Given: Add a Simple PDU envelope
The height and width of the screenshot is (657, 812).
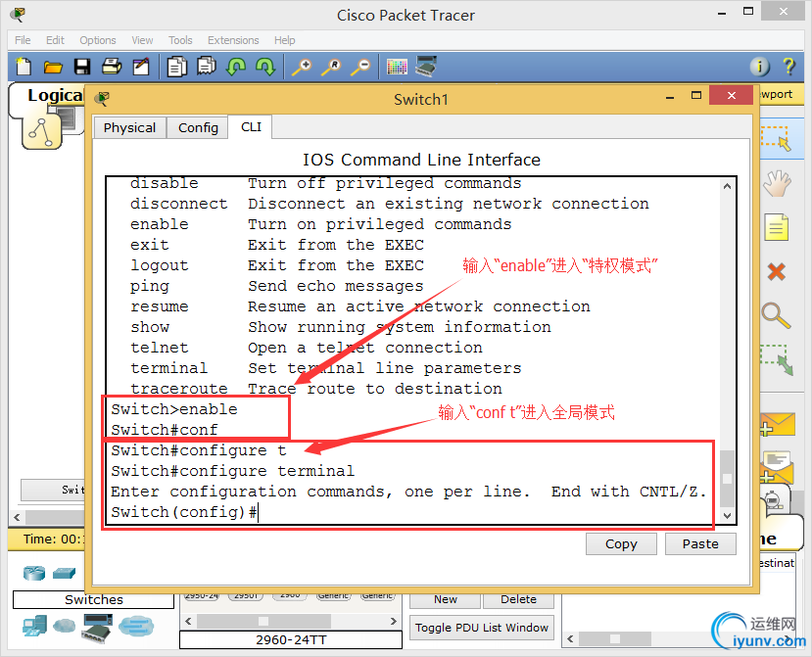Looking at the screenshot, I should tap(777, 425).
